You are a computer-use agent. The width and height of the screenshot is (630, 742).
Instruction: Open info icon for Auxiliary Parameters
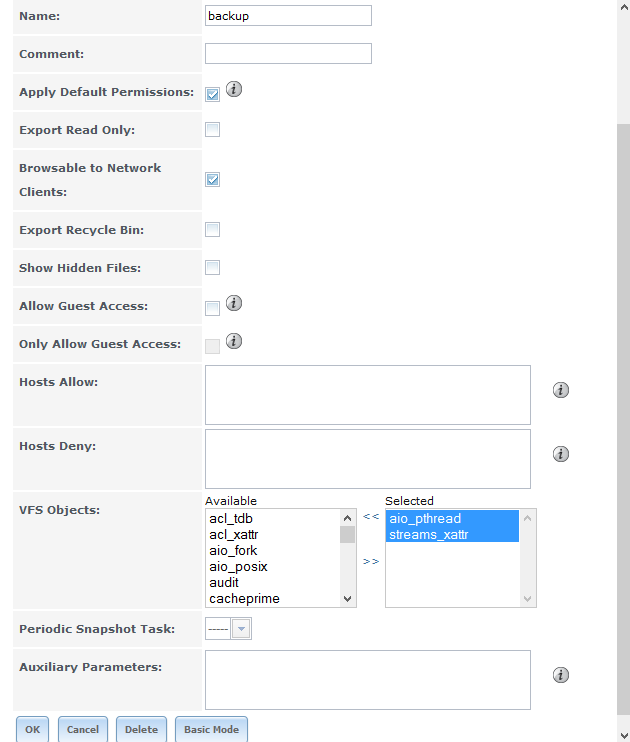[x=560, y=675]
